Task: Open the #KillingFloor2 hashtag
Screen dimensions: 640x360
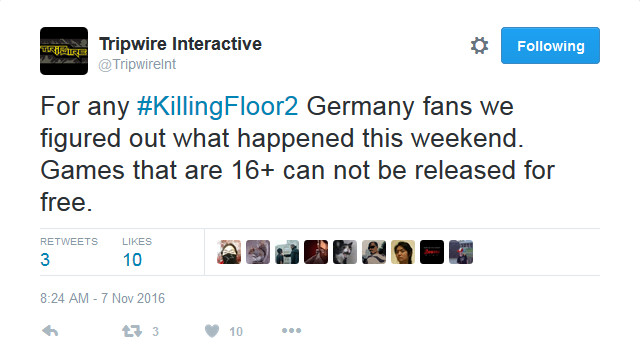Action: (218, 106)
